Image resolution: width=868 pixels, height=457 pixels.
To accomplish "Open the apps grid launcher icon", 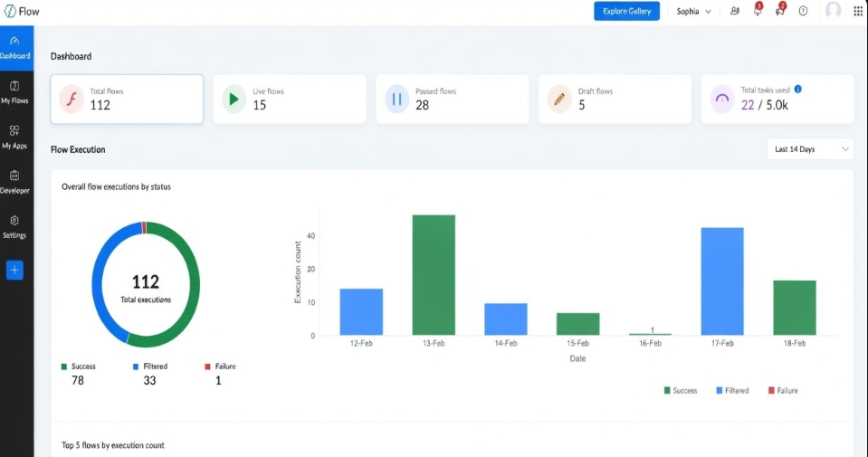I will (x=858, y=11).
